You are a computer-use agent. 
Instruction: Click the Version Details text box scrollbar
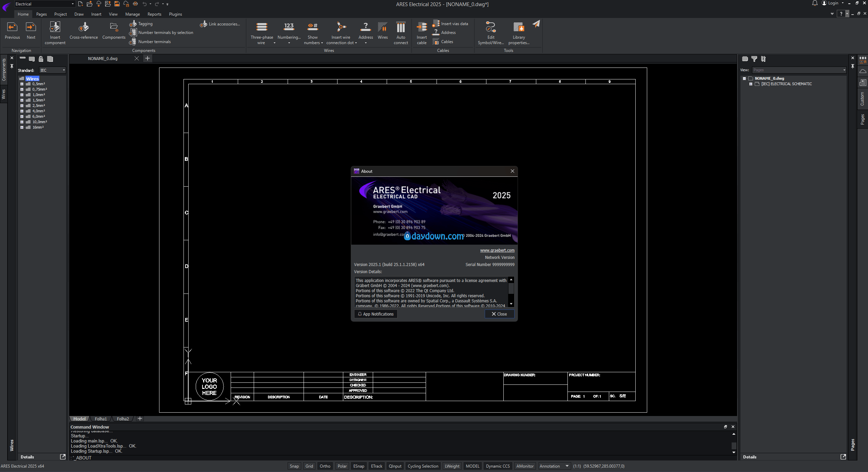click(511, 292)
